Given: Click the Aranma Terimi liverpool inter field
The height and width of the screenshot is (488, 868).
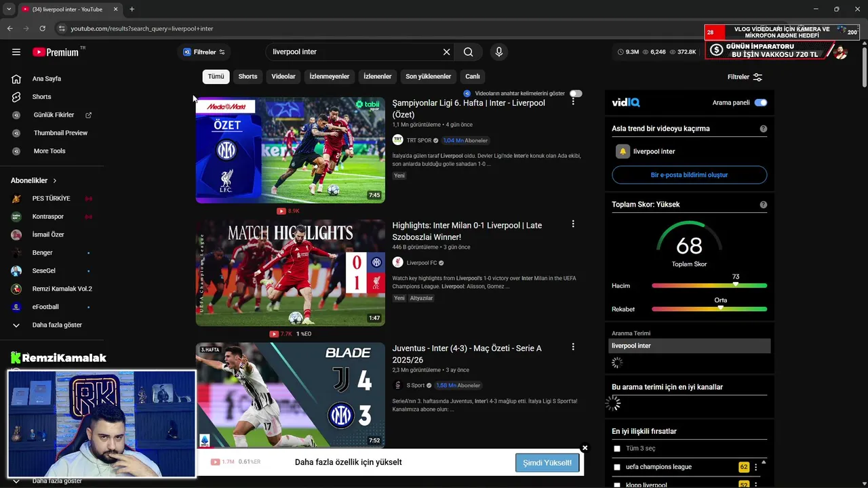Looking at the screenshot, I should point(690,346).
